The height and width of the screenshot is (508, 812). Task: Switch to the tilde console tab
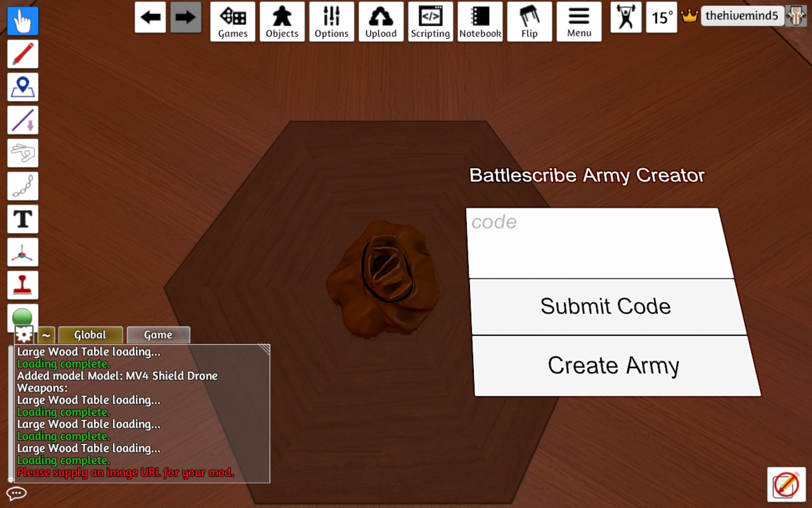pyautogui.click(x=46, y=335)
